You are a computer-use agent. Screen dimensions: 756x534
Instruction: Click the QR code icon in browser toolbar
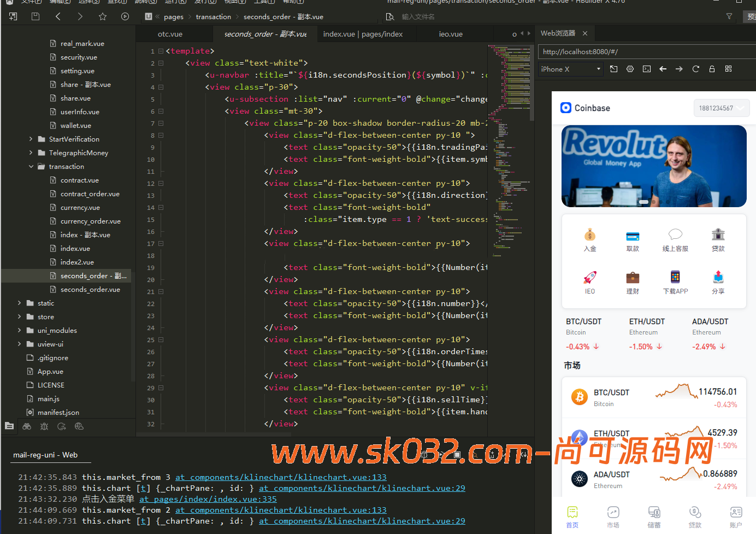point(728,69)
